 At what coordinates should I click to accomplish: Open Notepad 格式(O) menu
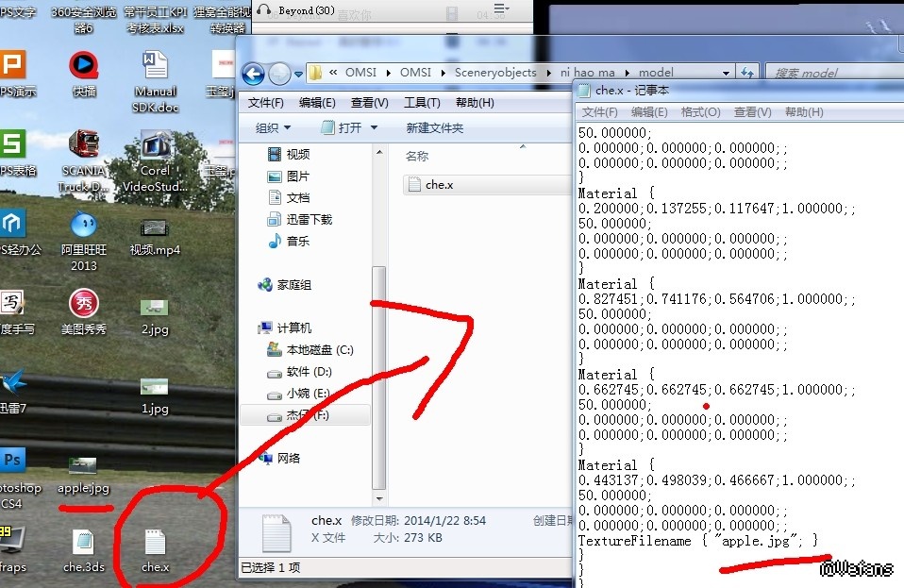pyautogui.click(x=700, y=111)
